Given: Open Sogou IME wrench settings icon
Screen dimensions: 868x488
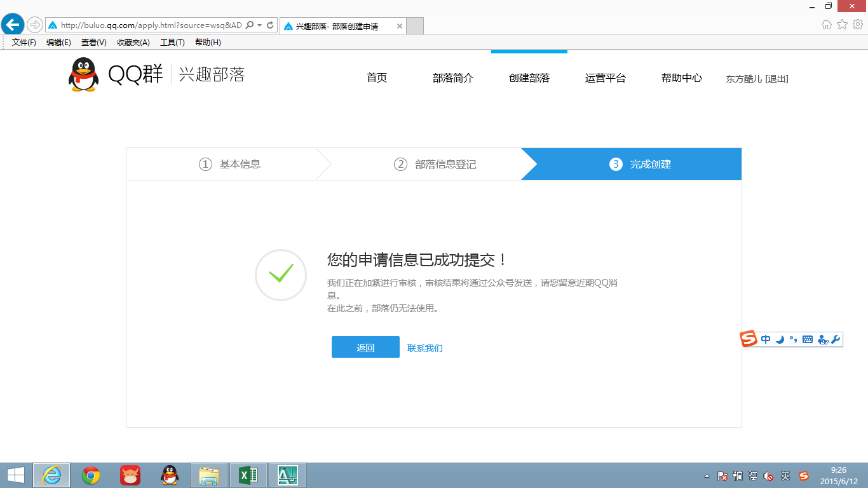Looking at the screenshot, I should tap(836, 339).
